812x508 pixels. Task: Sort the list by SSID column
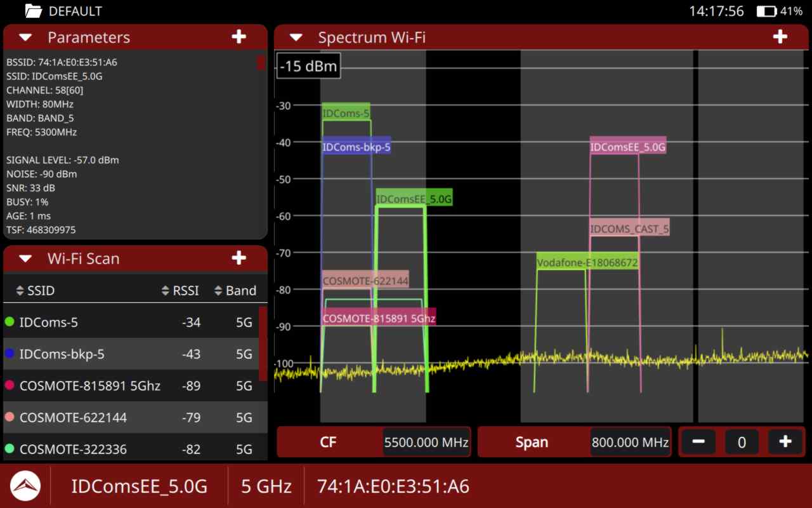point(36,291)
